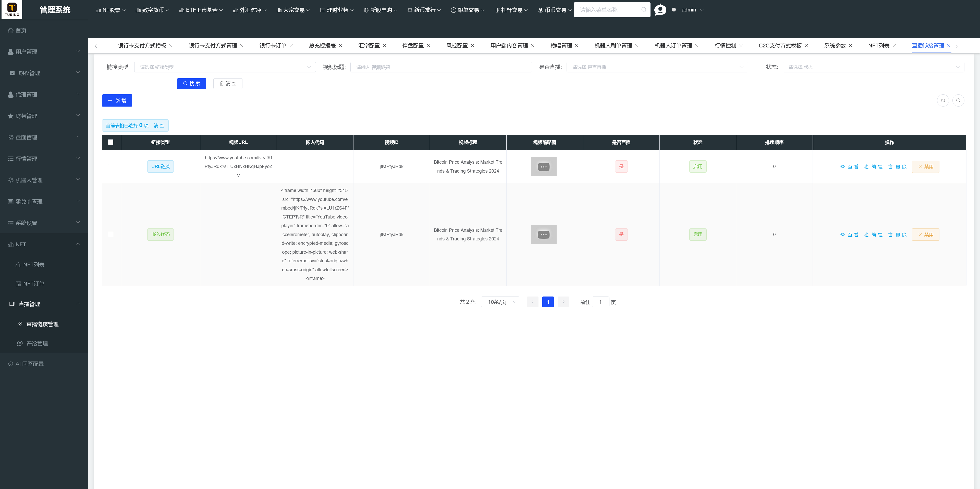Click the 清空 filter reset button

228,84
